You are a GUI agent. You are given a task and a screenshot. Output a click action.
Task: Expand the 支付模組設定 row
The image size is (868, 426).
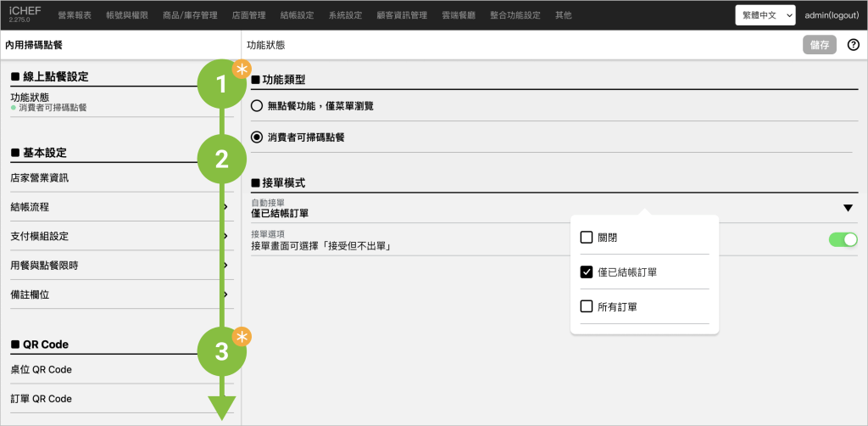pyautogui.click(x=119, y=236)
